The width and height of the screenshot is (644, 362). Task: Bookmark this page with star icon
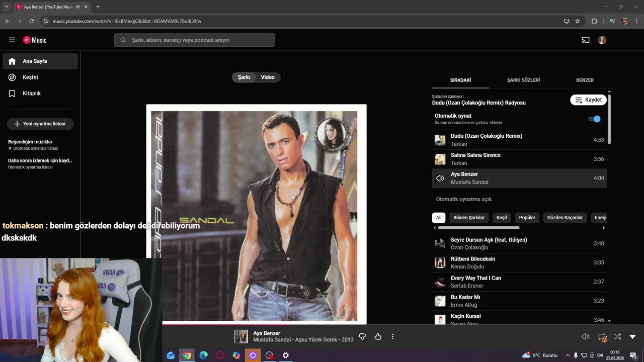[578, 21]
